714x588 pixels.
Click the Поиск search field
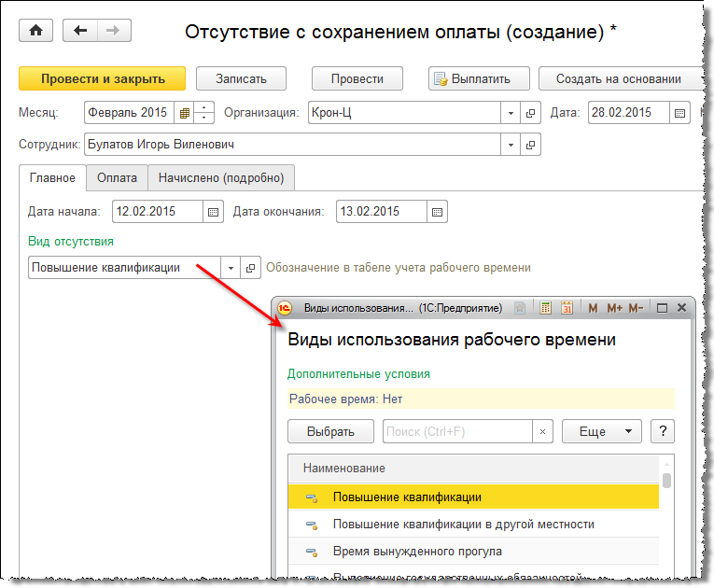point(457,431)
